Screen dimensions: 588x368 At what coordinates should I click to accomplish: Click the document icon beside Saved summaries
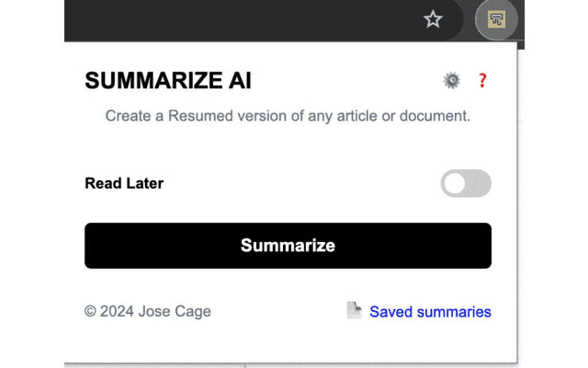354,311
